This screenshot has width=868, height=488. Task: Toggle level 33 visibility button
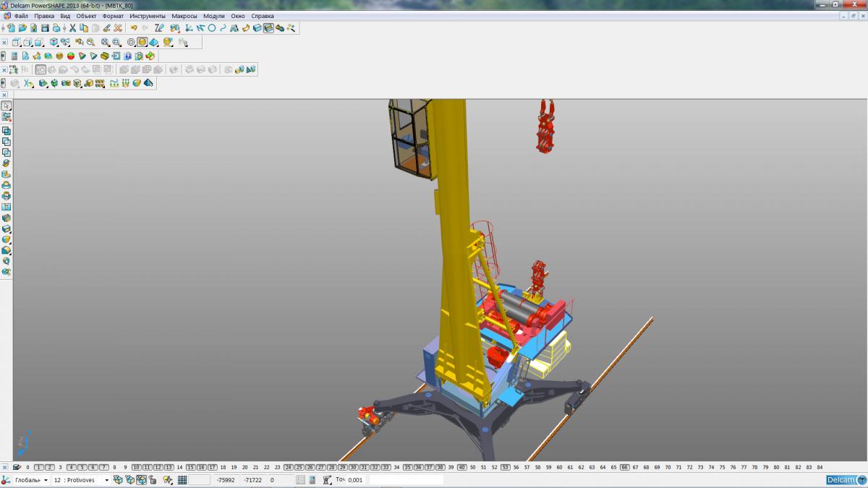[x=386, y=467]
